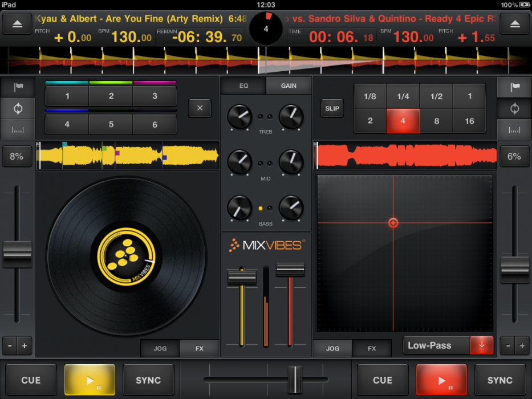Tap the crossfader handle

295,380
